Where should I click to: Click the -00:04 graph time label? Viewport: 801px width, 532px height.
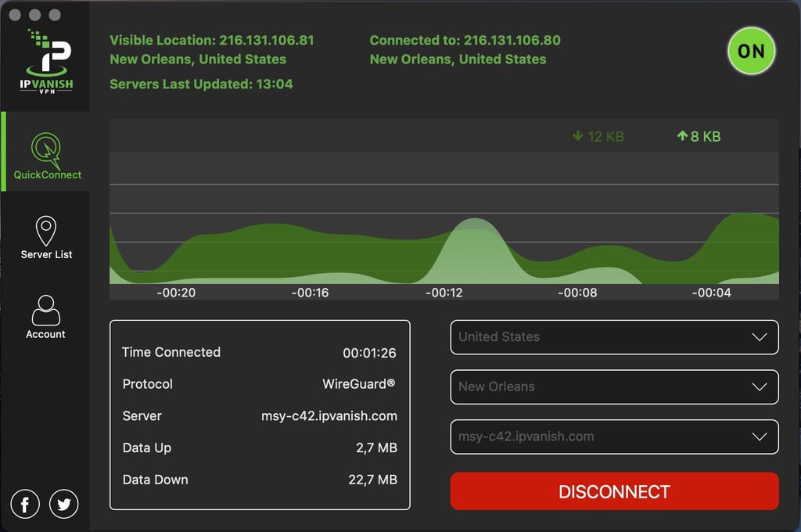pos(712,293)
